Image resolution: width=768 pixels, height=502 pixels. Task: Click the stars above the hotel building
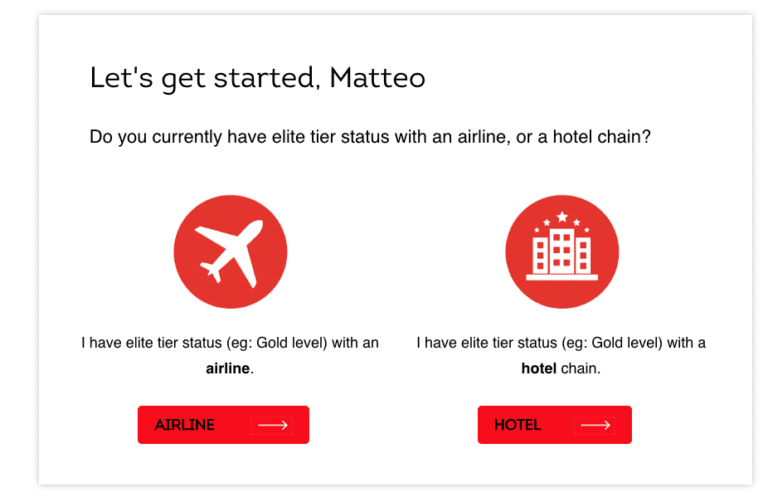pyautogui.click(x=562, y=218)
